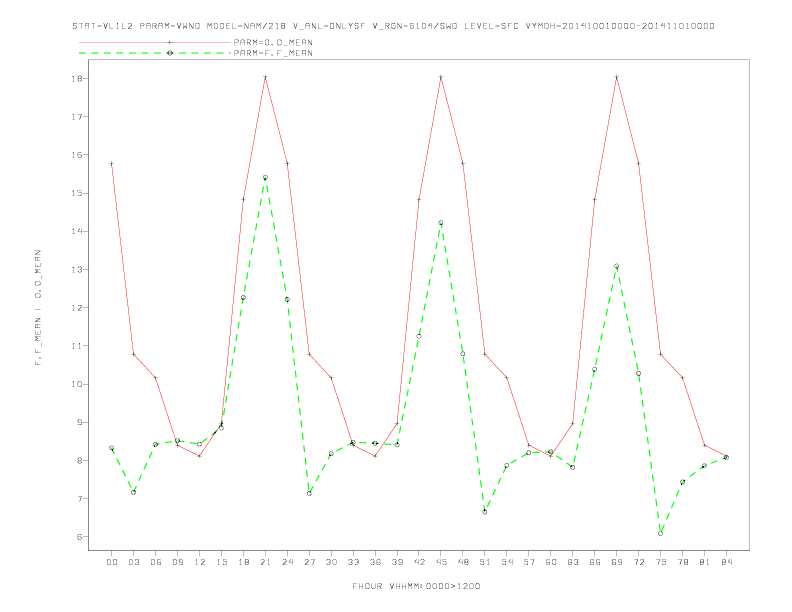Click x-axis tick label '78'

click(682, 562)
